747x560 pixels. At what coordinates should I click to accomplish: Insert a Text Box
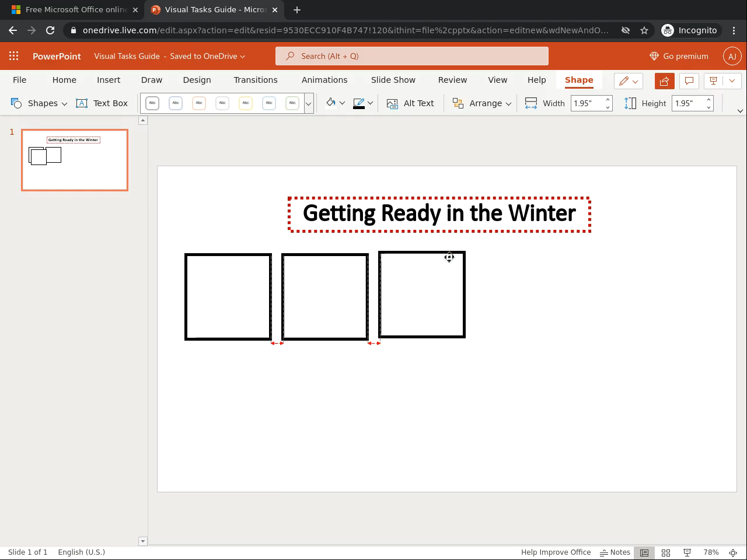(102, 103)
